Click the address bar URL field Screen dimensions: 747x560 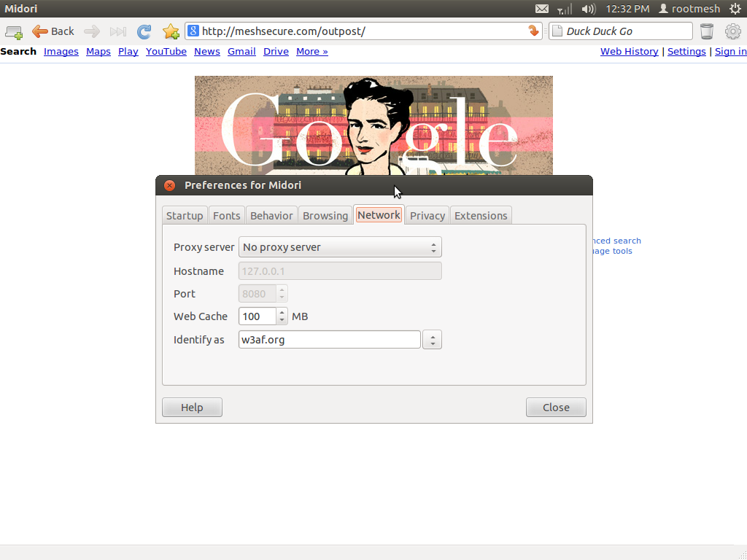[363, 31]
